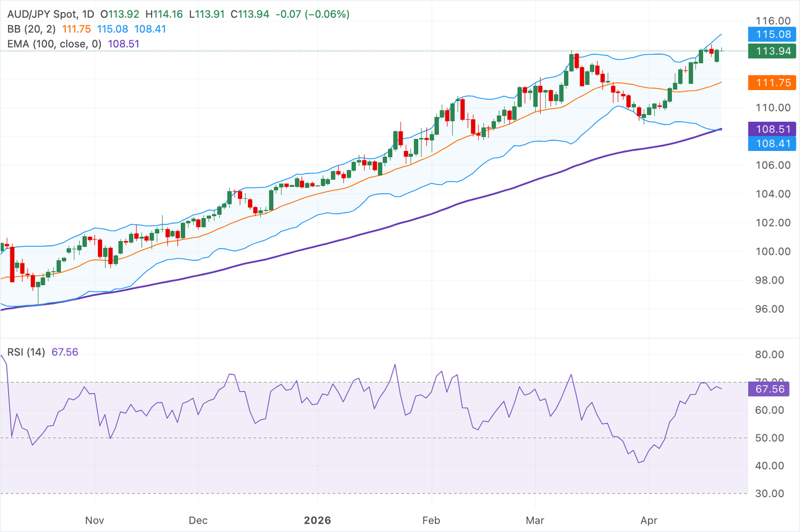The height and width of the screenshot is (532, 800).
Task: Click the purple 108.51 EMA price tag
Action: 771,129
